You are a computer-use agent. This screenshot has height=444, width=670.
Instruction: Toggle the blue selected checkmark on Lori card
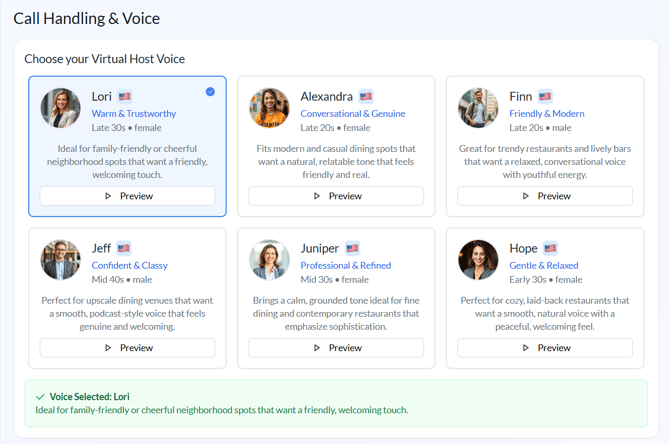pos(210,92)
